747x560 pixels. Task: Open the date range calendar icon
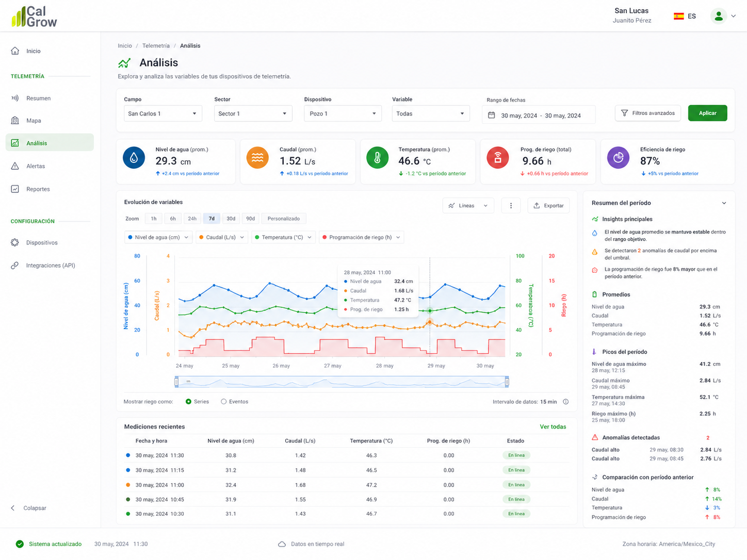point(491,115)
